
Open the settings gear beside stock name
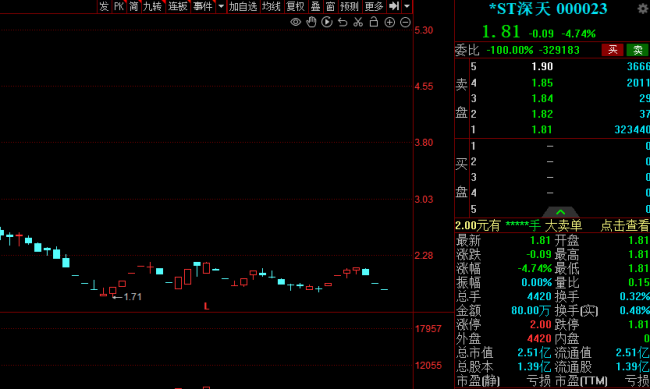tap(643, 9)
